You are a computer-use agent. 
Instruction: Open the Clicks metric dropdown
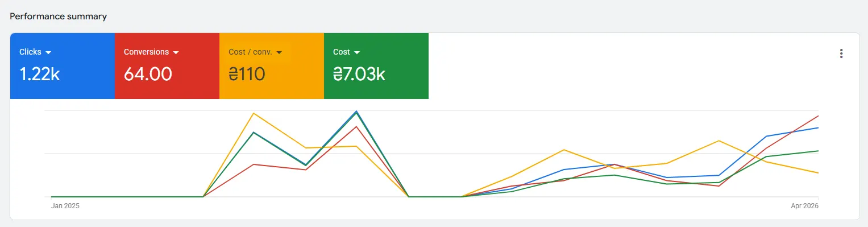[35, 52]
